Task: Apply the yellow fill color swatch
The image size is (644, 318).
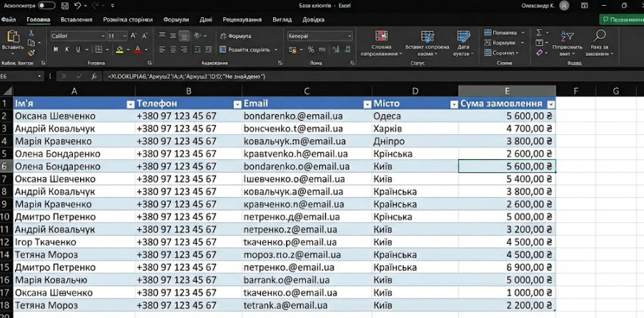Action: [x=120, y=50]
